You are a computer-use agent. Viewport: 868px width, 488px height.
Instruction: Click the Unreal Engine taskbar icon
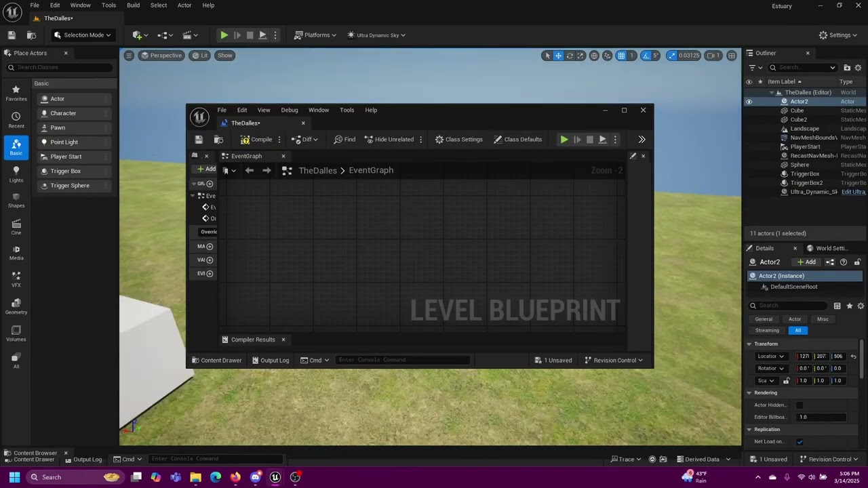pyautogui.click(x=275, y=477)
